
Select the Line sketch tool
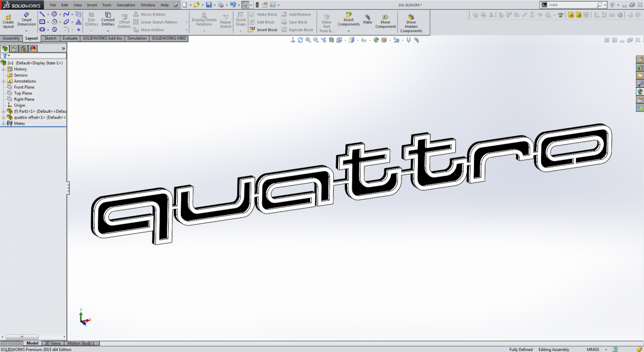(x=42, y=14)
